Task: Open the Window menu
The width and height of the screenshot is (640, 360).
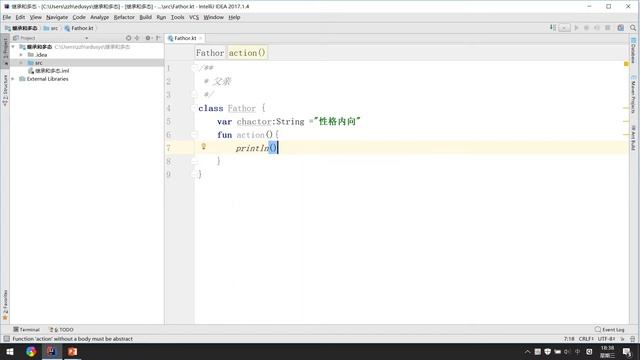Action: pos(213,17)
